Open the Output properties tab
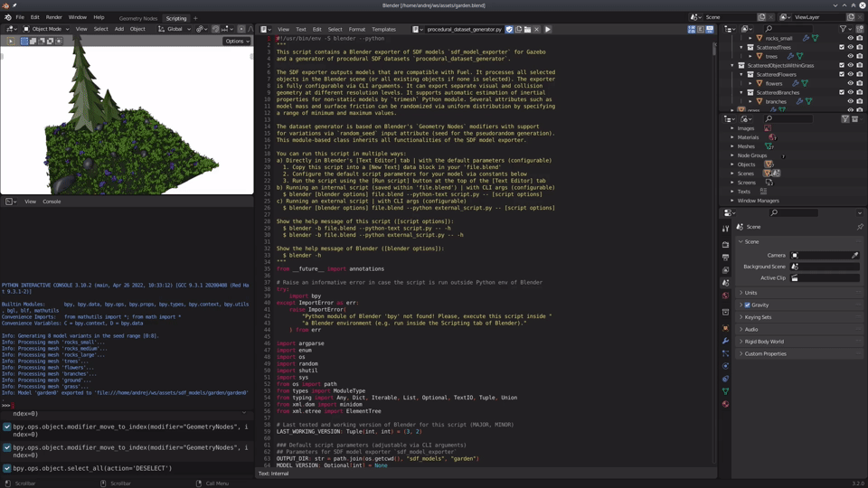The image size is (868, 488). point(726,258)
